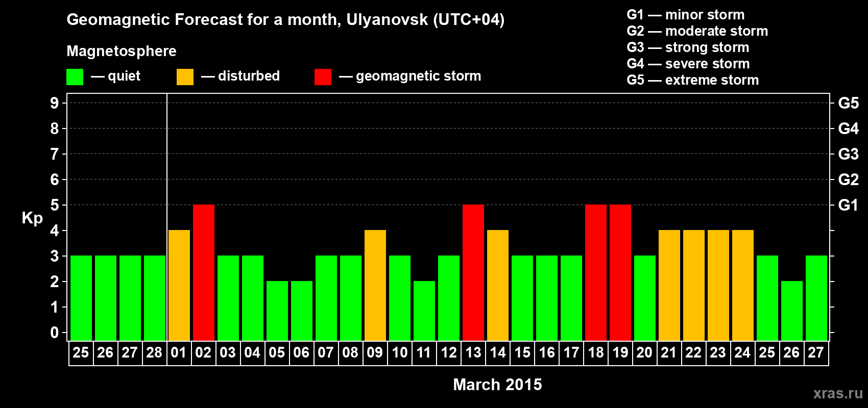Screen dimensions: 868x408
Task: Select the short green bar for March 26
Action: [792, 311]
